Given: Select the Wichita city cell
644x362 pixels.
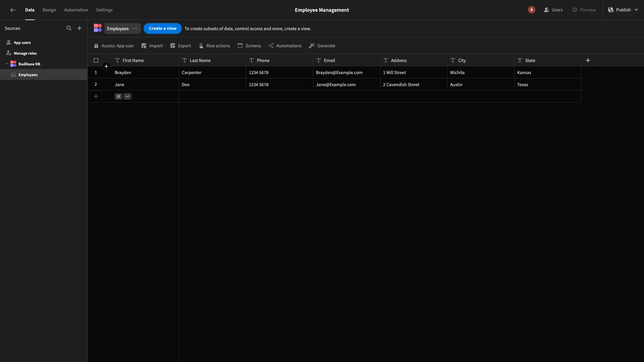Looking at the screenshot, I should point(481,73).
